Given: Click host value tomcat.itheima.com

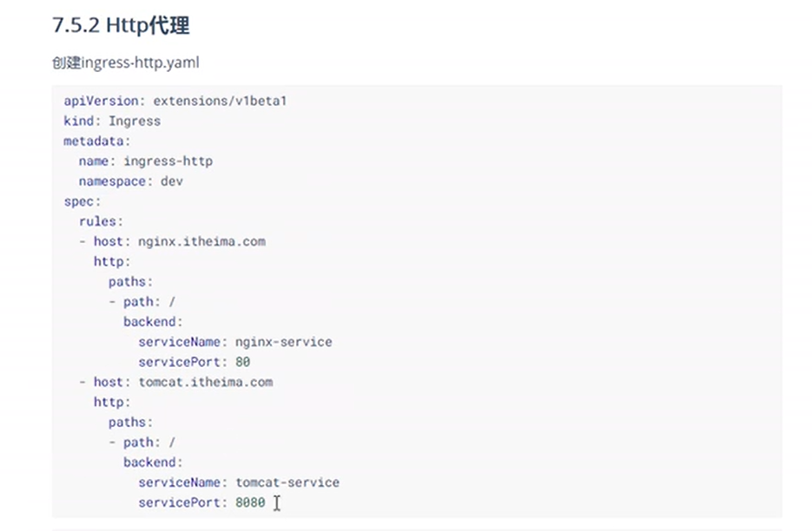Looking at the screenshot, I should pyautogui.click(x=205, y=382).
